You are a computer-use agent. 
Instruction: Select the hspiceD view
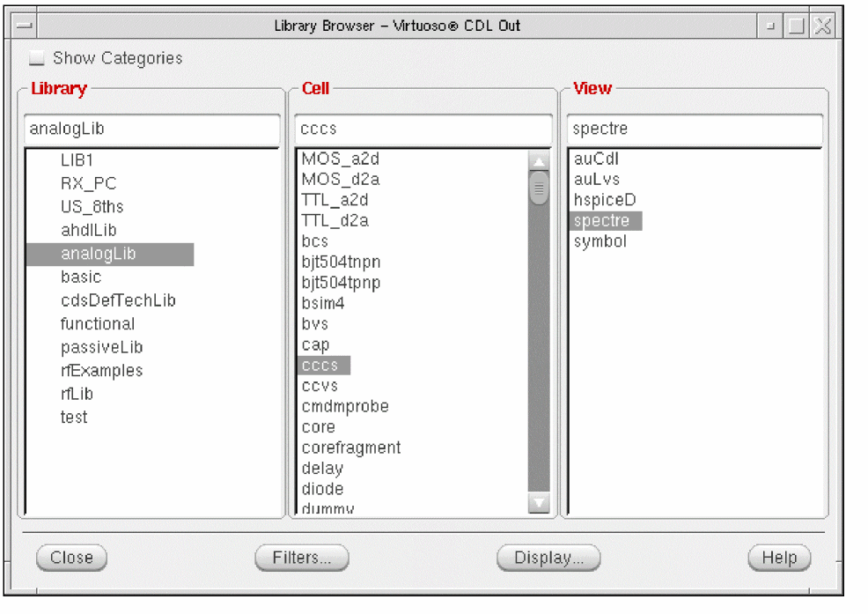605,200
